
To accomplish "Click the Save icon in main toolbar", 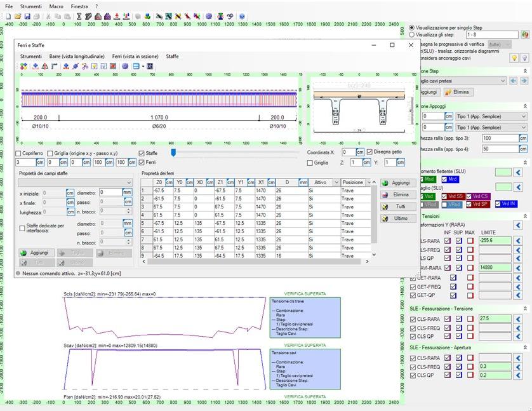I will click(27, 17).
